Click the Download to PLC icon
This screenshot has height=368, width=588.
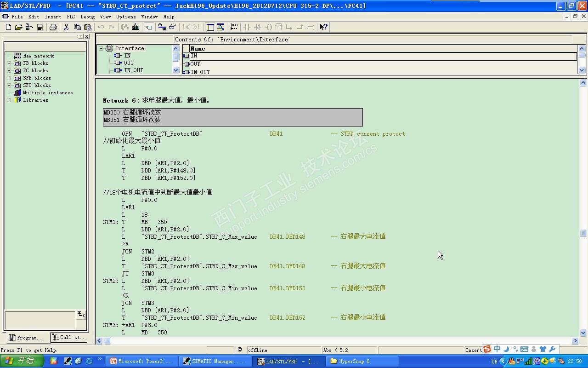pos(136,27)
